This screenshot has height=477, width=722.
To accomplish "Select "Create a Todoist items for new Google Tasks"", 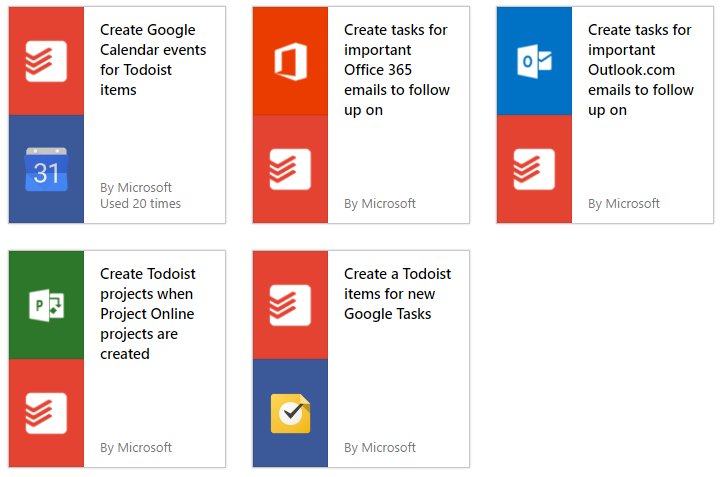I will [397, 294].
